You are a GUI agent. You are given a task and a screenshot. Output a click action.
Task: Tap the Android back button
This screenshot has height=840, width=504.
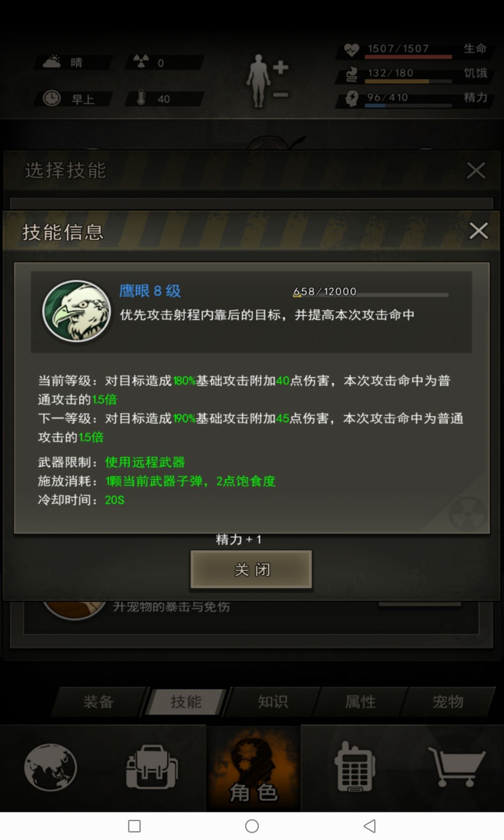[x=370, y=826]
